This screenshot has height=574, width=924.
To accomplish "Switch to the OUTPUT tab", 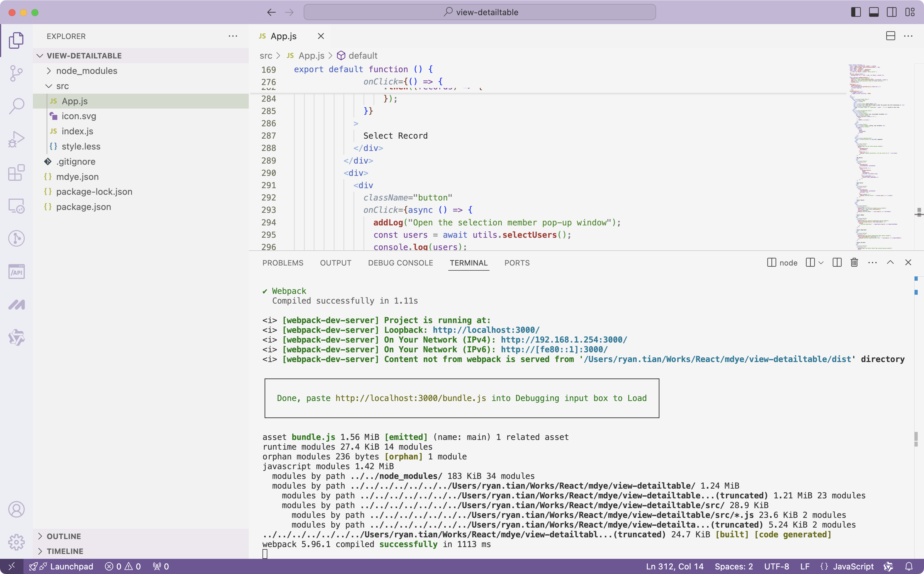I will tap(335, 263).
